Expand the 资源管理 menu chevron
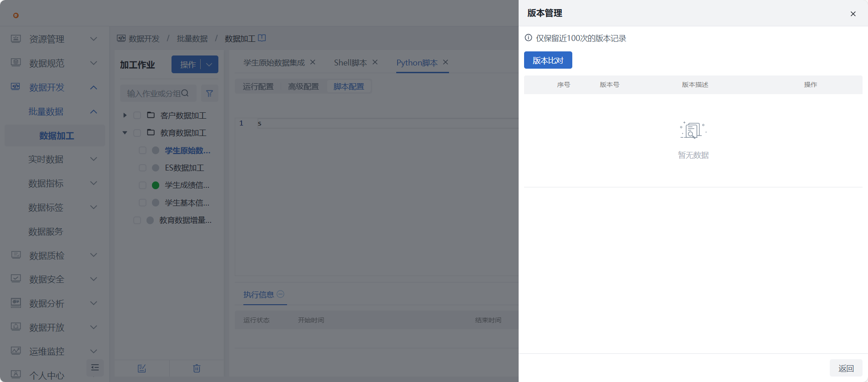 point(94,39)
